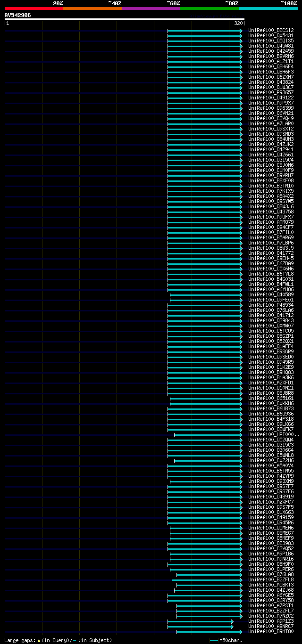The image size is (302, 644).
Task: Click the alignment bar of UniRef100_A9NRC7
Action: click(200, 626)
